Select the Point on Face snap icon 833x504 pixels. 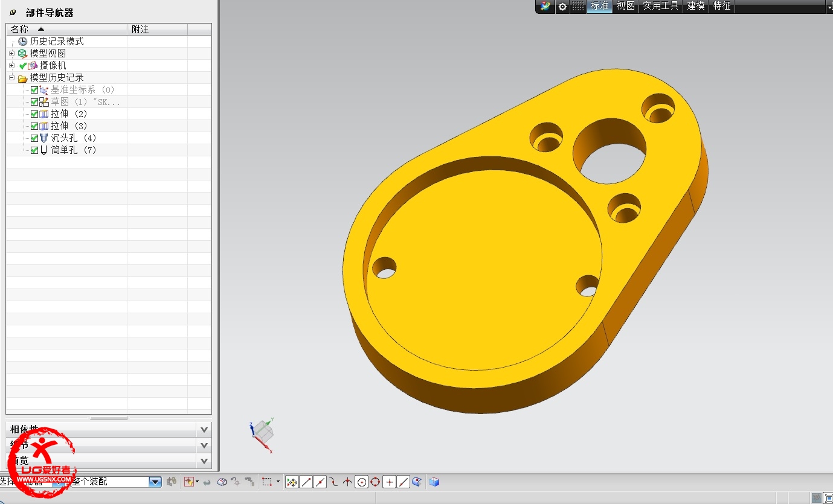pyautogui.click(x=417, y=482)
